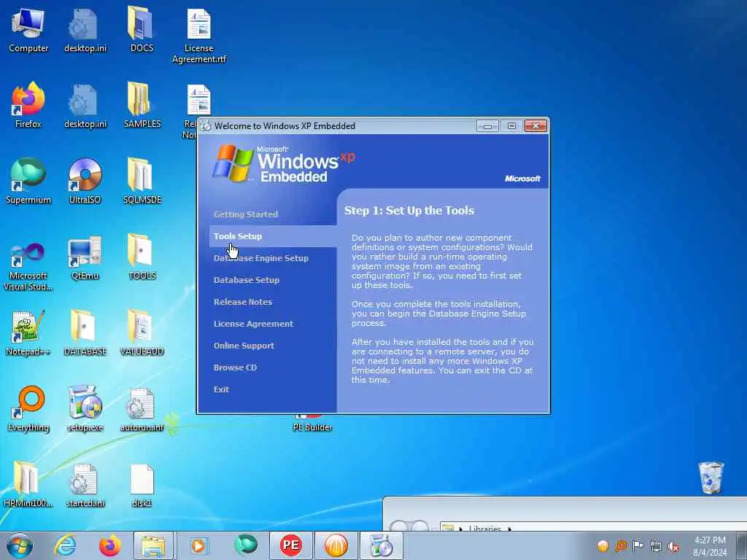Choose Browse CD option
Image resolution: width=747 pixels, height=560 pixels.
pyautogui.click(x=236, y=367)
